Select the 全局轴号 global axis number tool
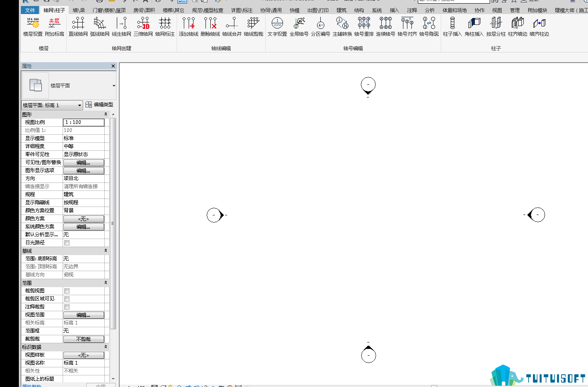The height and width of the screenshot is (387, 588). pyautogui.click(x=299, y=27)
